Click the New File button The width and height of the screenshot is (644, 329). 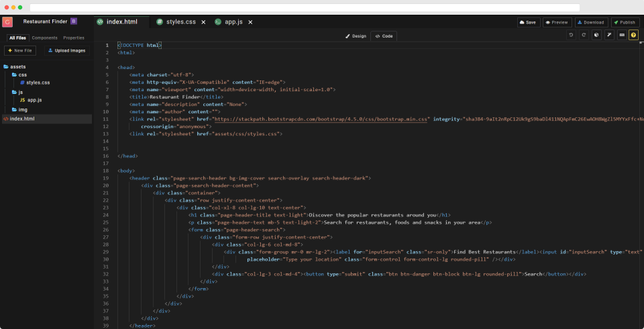point(20,50)
